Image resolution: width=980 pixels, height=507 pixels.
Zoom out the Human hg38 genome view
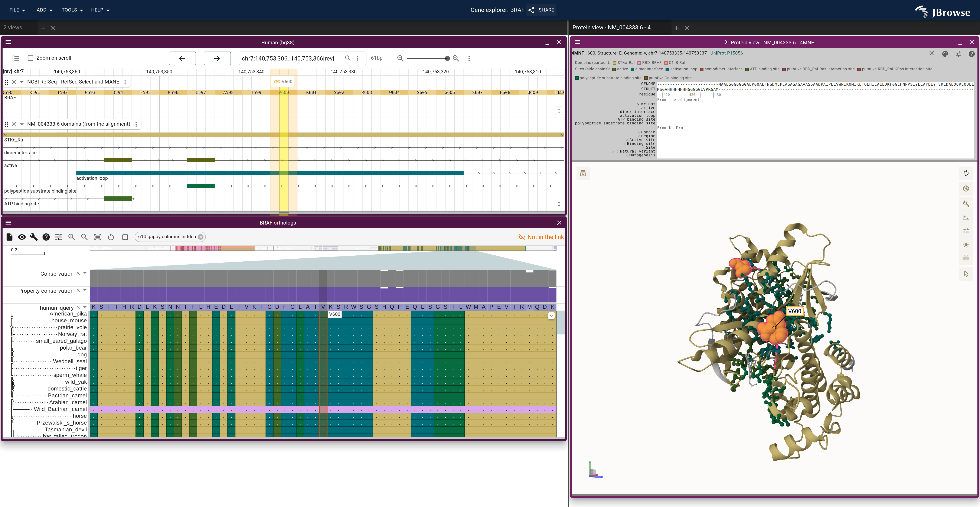tap(400, 58)
